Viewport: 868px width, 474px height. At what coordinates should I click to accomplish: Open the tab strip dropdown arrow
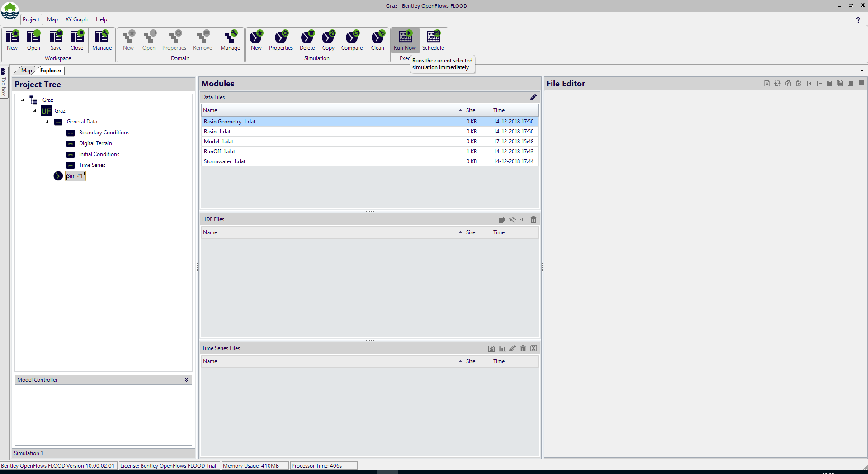point(862,71)
